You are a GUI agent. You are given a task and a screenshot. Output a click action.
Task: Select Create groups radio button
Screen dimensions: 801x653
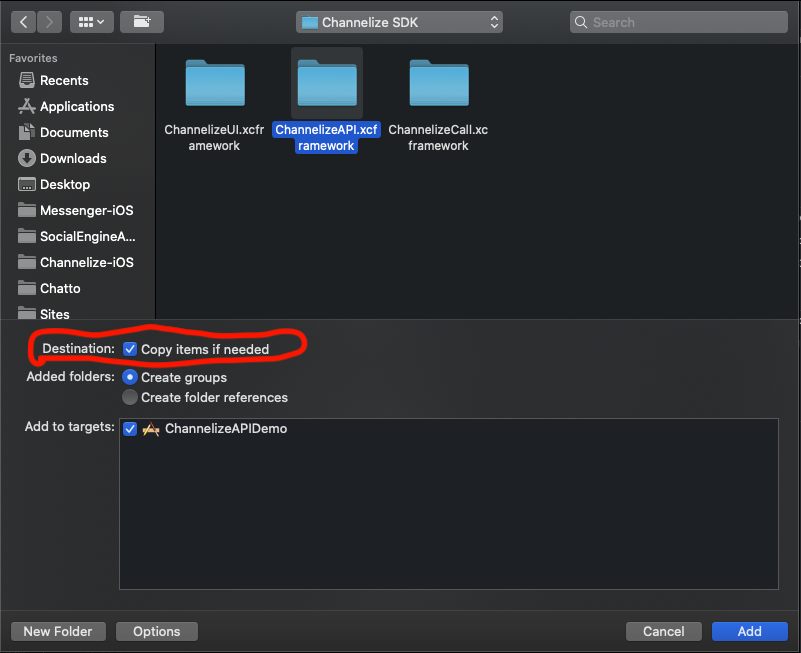coord(130,377)
